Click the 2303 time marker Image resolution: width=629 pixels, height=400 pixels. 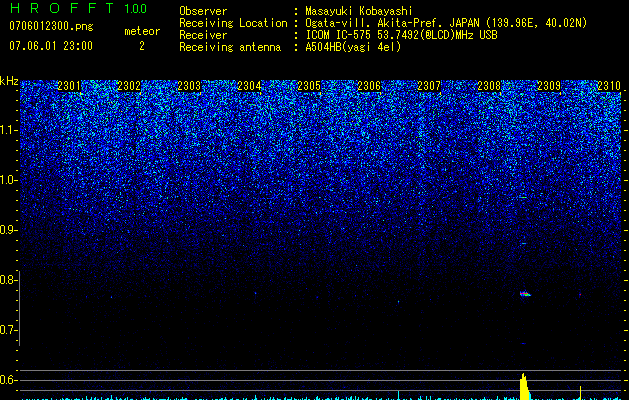click(x=189, y=86)
